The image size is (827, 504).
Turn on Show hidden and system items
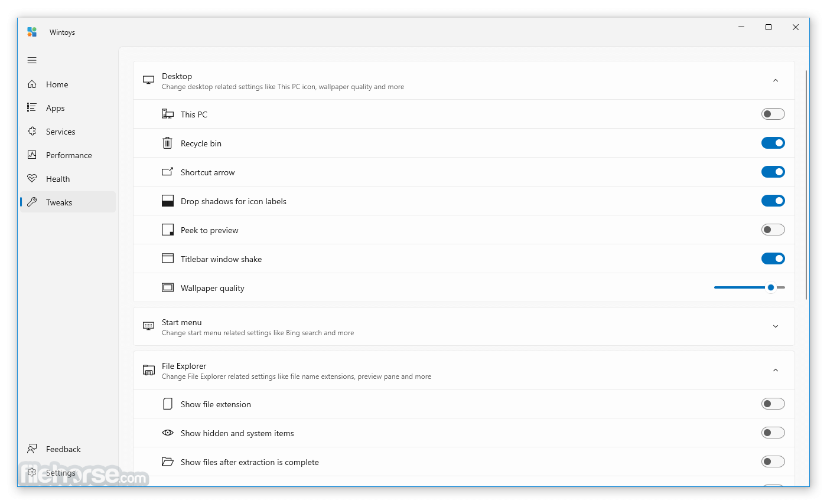(773, 433)
